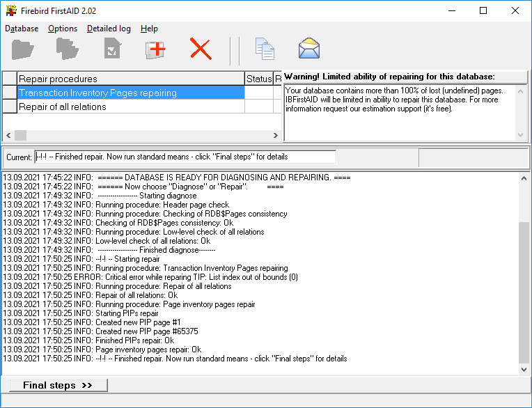Click log scrollbar down arrow
The height and width of the screenshot is (408, 532).
tap(524, 370)
